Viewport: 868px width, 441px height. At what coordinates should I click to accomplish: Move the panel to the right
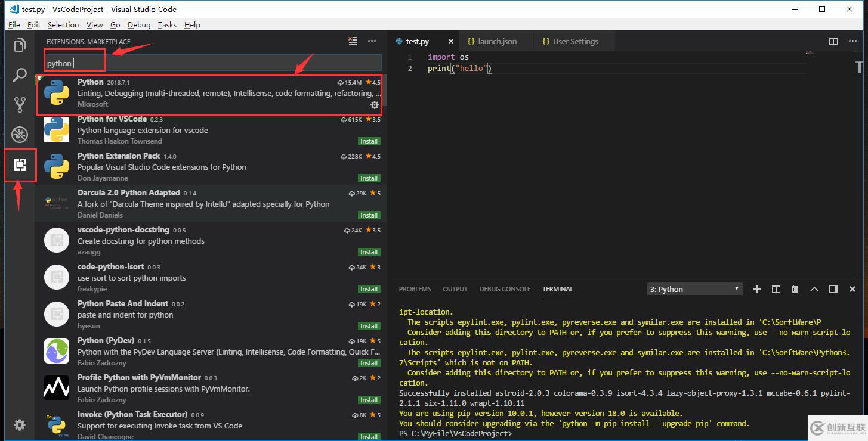coord(833,289)
